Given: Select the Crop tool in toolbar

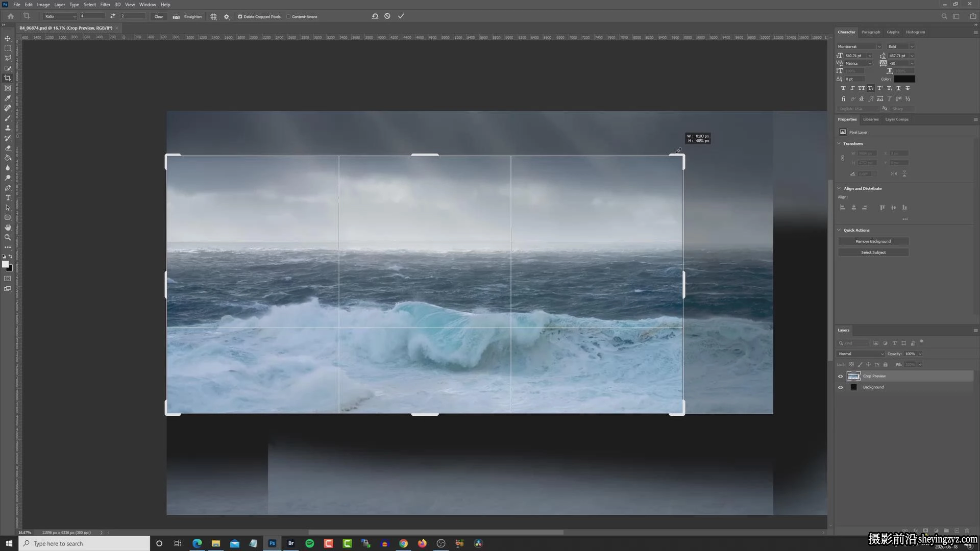Looking at the screenshot, I should [x=8, y=78].
